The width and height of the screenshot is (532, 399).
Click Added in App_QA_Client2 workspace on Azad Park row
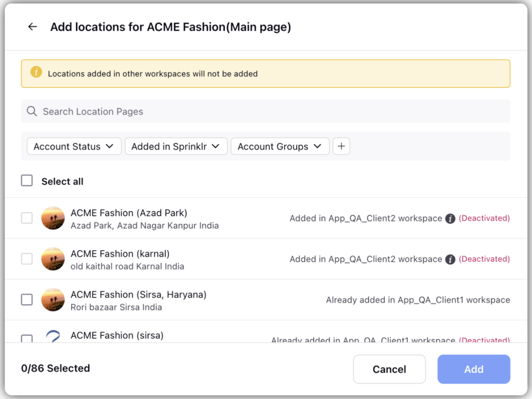point(366,218)
